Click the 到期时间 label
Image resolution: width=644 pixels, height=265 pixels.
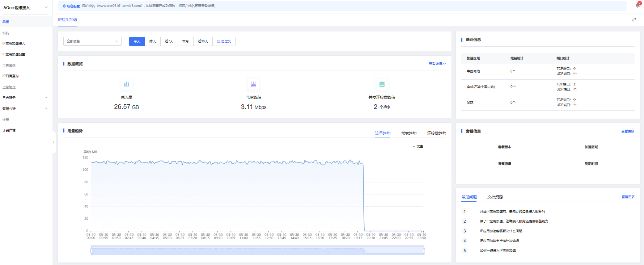[x=591, y=164]
